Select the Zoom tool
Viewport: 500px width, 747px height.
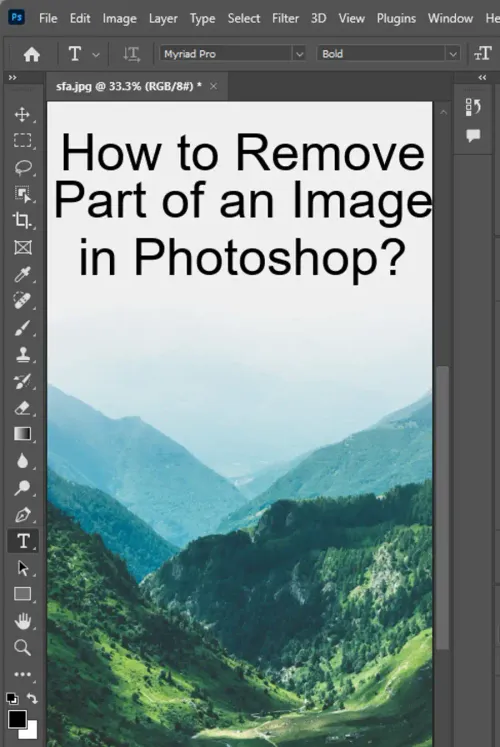click(22, 648)
